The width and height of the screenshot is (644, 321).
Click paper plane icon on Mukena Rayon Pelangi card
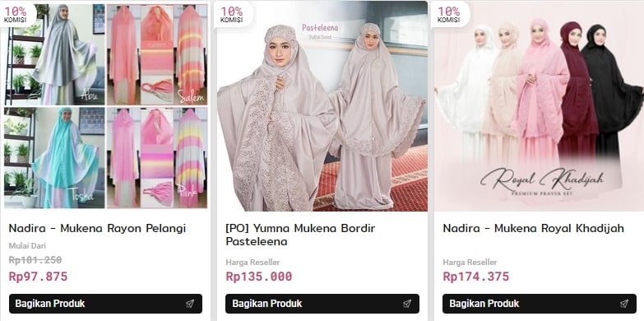coord(190,304)
